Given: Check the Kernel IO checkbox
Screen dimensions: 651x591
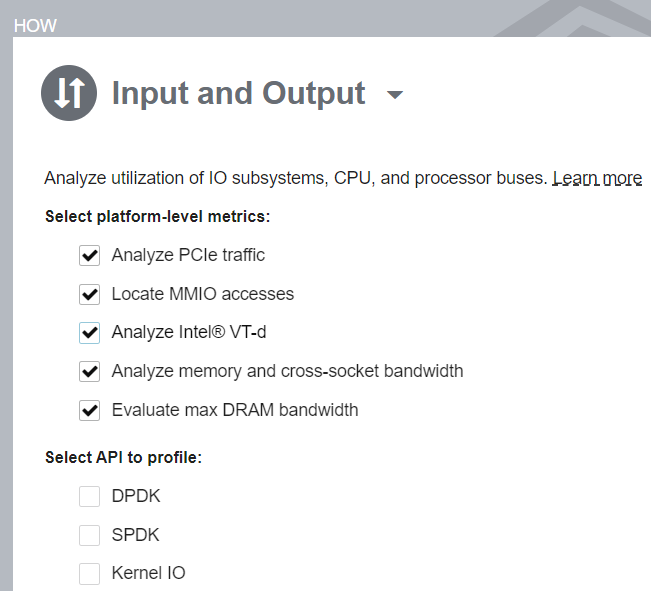Looking at the screenshot, I should tap(90, 573).
